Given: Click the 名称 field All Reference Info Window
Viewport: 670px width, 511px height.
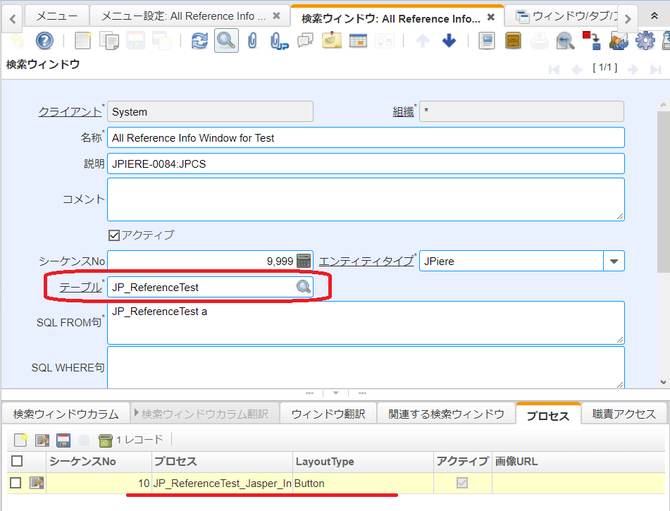Looking at the screenshot, I should pyautogui.click(x=366, y=138).
